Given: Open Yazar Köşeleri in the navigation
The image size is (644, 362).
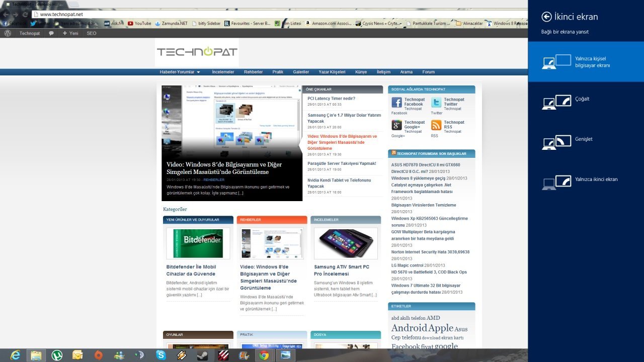Looking at the screenshot, I should pos(332,72).
